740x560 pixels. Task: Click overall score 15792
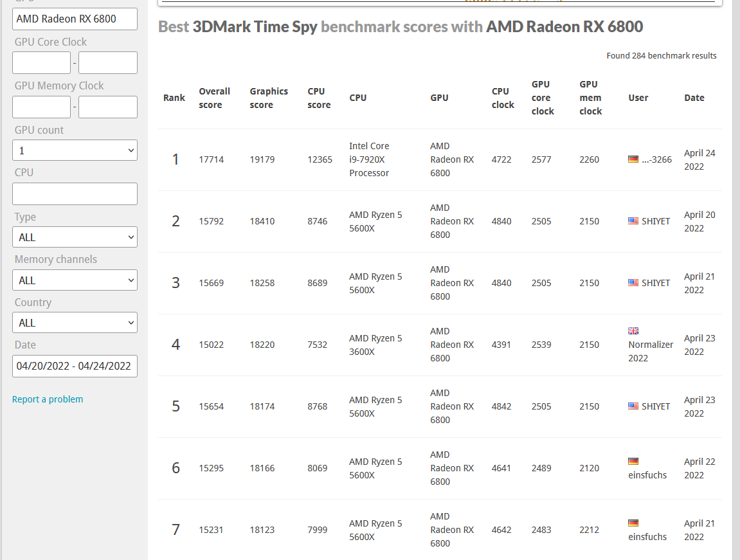point(211,221)
